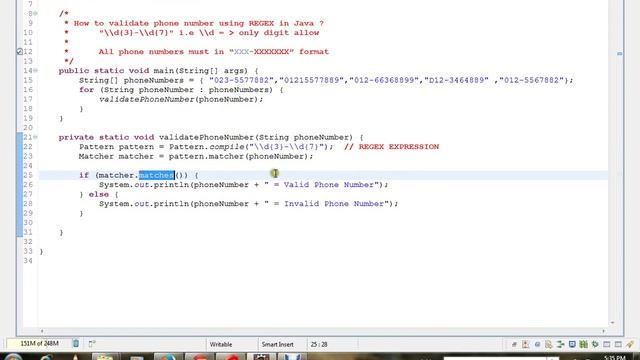Click the yellow pencil icon at far right
This screenshot has width=640, height=360.
[630, 344]
